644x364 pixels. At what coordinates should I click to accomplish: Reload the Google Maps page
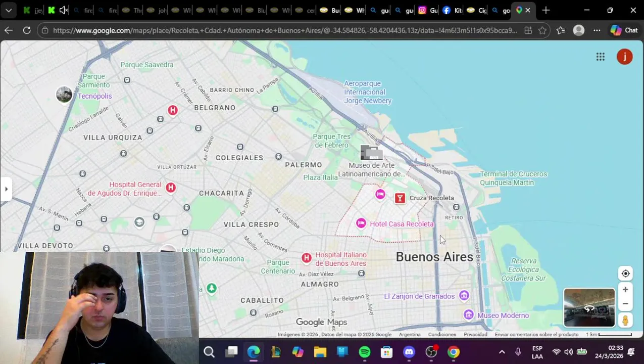[x=27, y=30]
